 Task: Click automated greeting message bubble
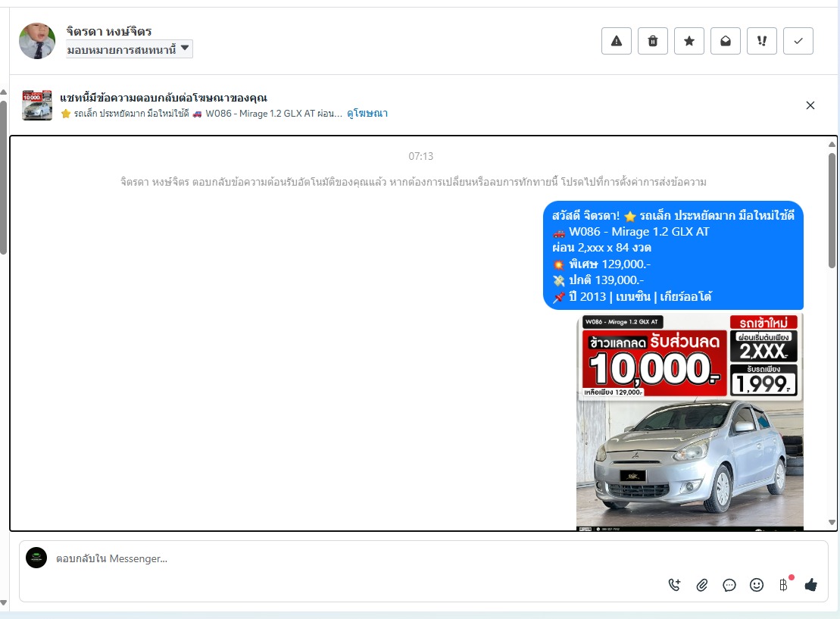[673, 255]
